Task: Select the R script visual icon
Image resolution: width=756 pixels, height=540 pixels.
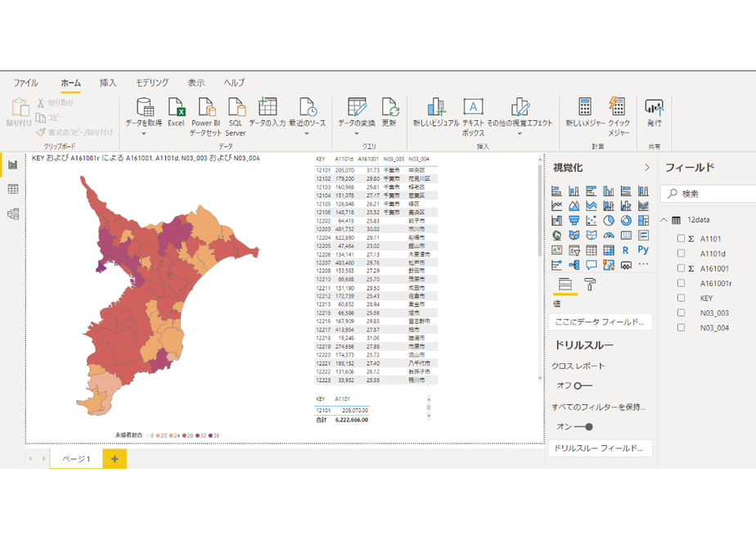Action: click(x=625, y=250)
